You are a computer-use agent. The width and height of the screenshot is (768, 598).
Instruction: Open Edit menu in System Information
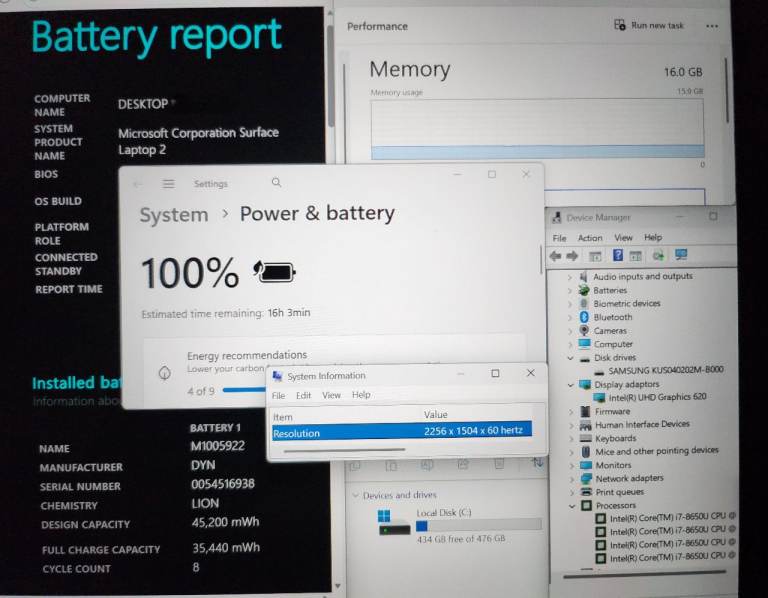coord(303,395)
